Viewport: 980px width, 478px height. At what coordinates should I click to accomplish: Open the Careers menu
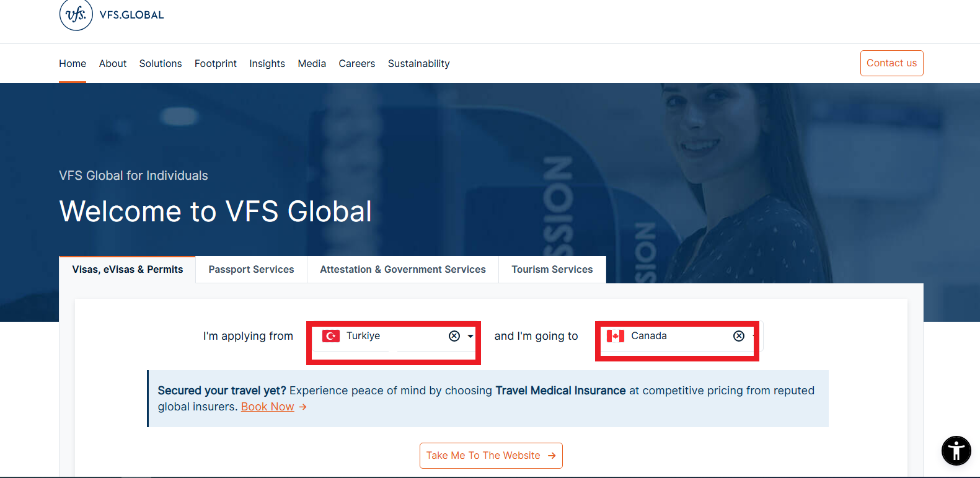[357, 63]
